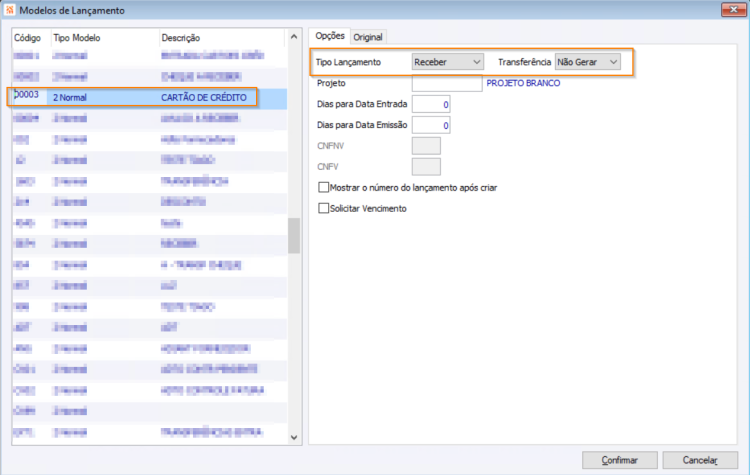
Task: Click the Confirmar button
Action: [x=619, y=460]
